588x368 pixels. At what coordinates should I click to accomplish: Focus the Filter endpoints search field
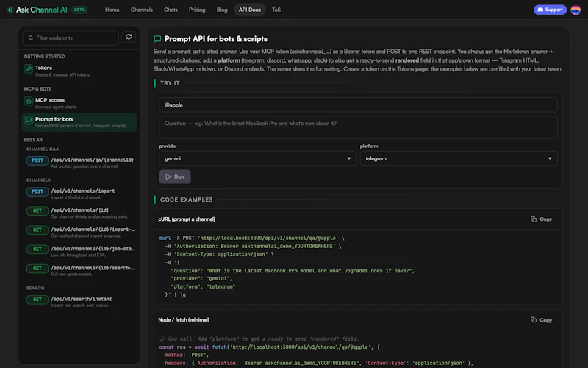(71, 38)
